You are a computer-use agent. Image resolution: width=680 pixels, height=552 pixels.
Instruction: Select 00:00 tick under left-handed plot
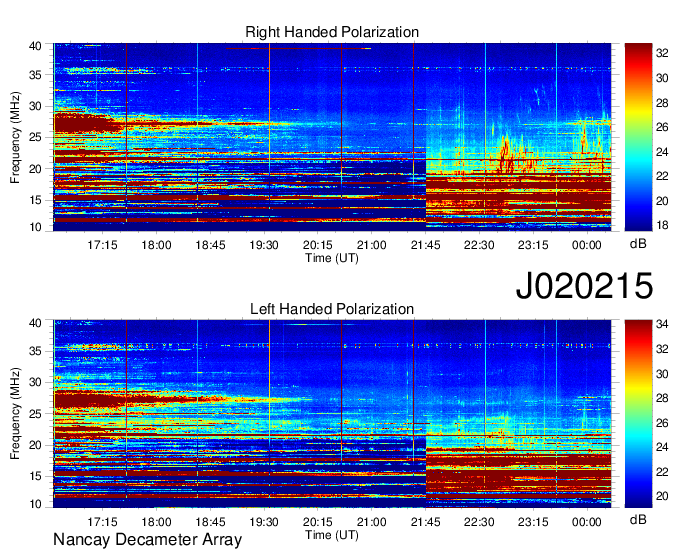[587, 522]
